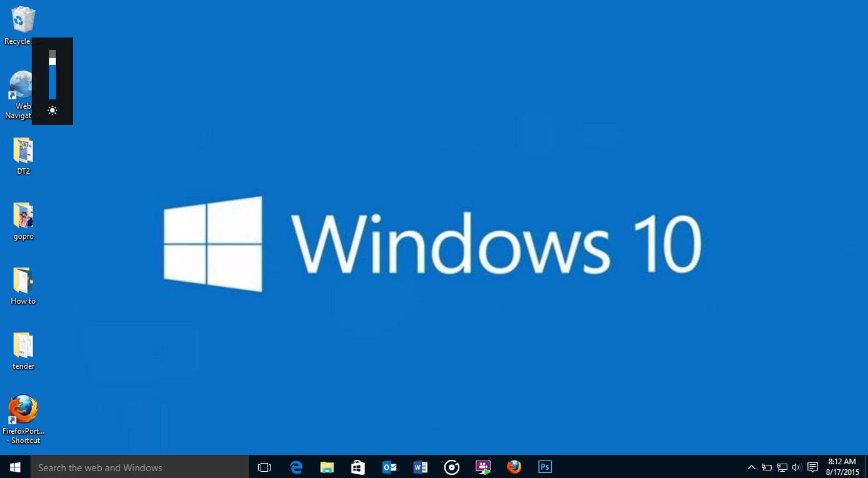Open the volume speaker tray icon
This screenshot has height=478, width=868.
[797, 467]
